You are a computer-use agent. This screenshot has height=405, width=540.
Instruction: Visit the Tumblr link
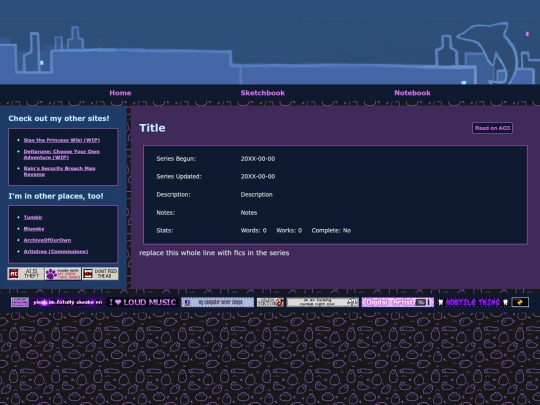click(x=33, y=217)
